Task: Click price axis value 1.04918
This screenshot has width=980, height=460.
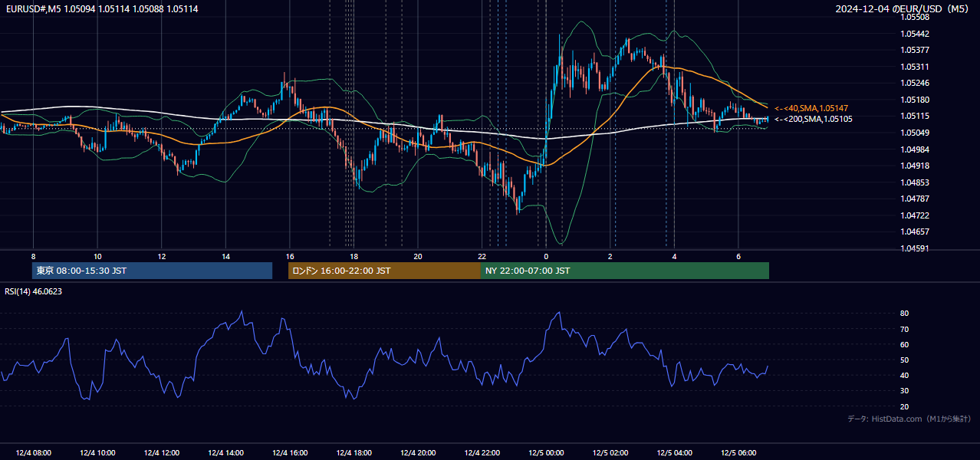Action: pyautogui.click(x=914, y=166)
